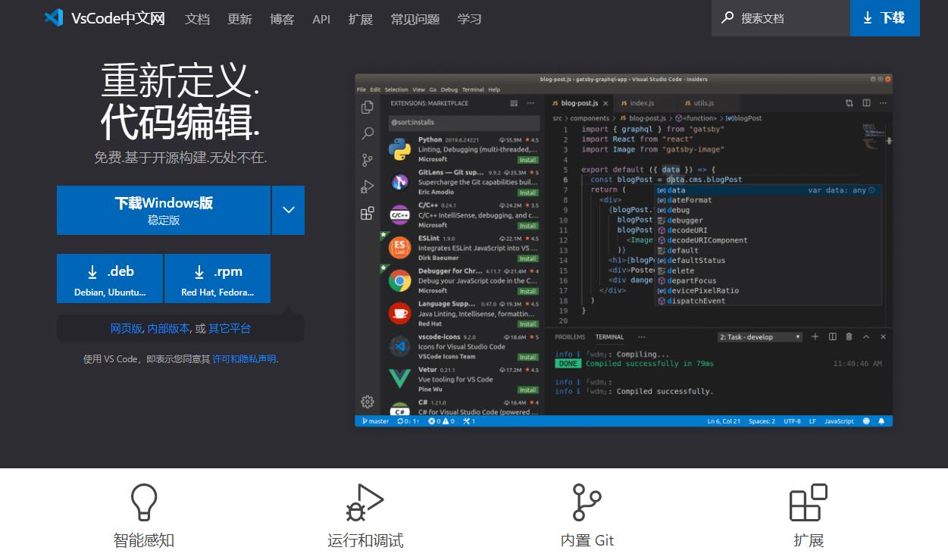Click the Vetur extension icon in the marketplace list

click(400, 379)
